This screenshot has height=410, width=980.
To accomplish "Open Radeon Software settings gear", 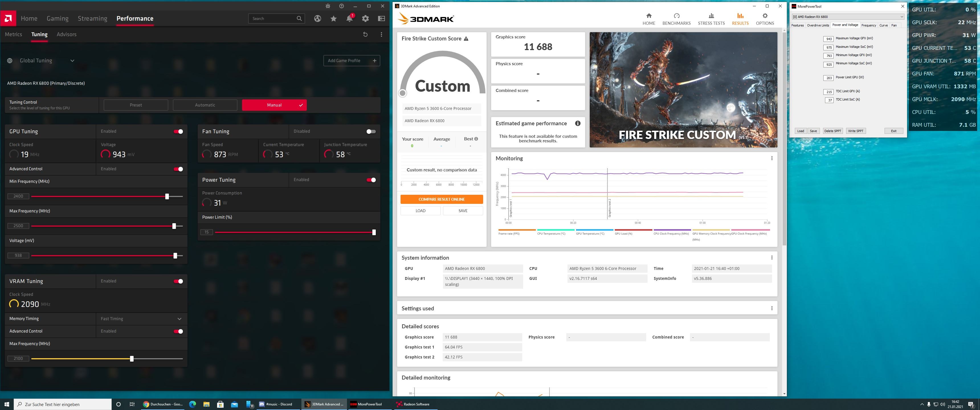I will coord(365,18).
